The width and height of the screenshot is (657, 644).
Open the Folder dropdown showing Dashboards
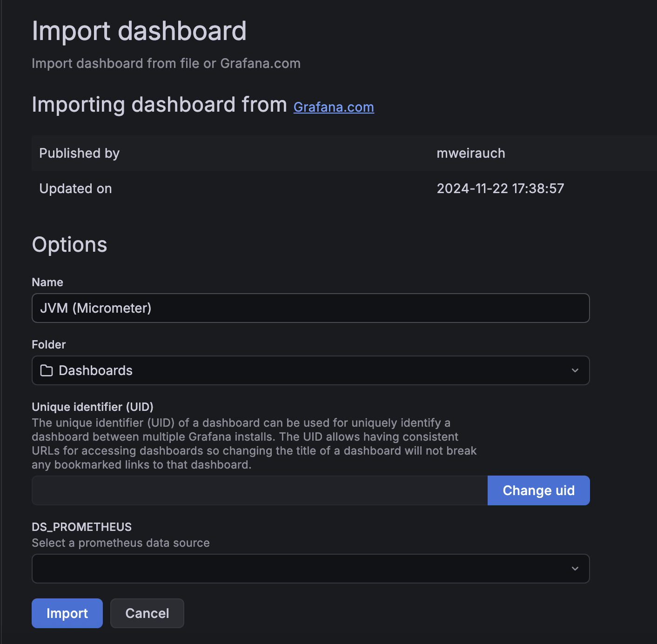pyautogui.click(x=311, y=370)
